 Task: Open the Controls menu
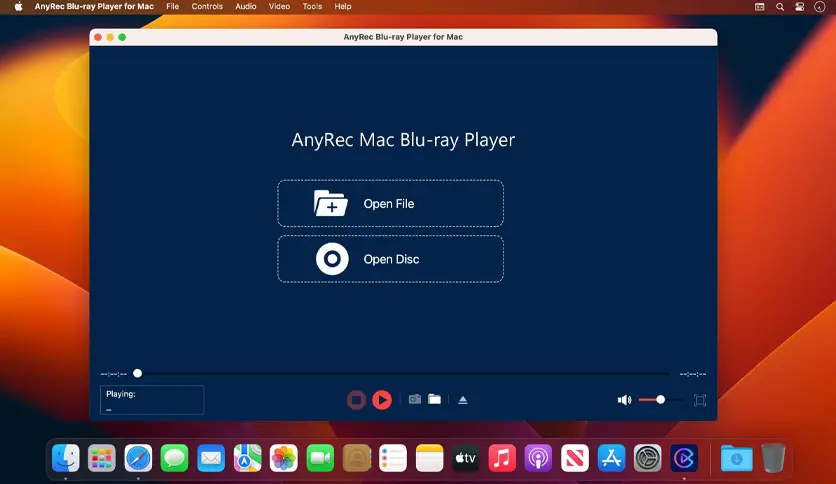(x=207, y=6)
